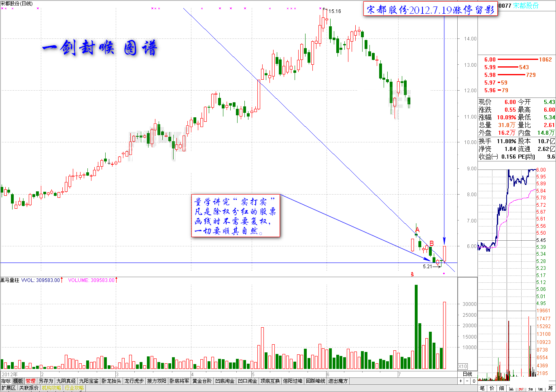Click the 扩展区 button in the bottom row
556x392 pixels.
click(8, 388)
